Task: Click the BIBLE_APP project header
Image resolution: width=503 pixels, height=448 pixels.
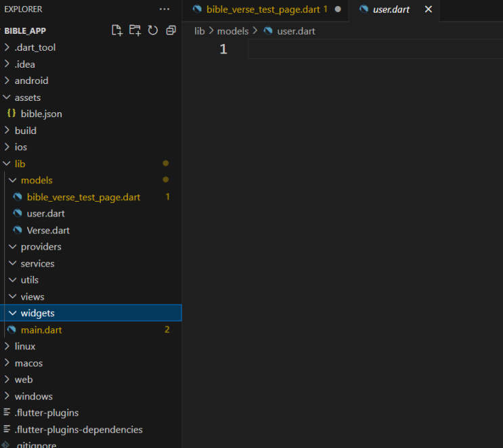Action: pos(25,30)
